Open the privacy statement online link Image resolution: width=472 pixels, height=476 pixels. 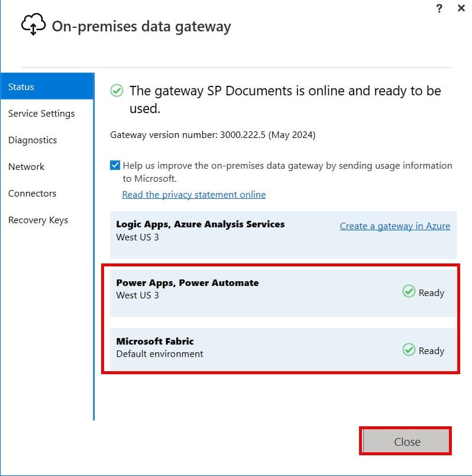click(194, 195)
